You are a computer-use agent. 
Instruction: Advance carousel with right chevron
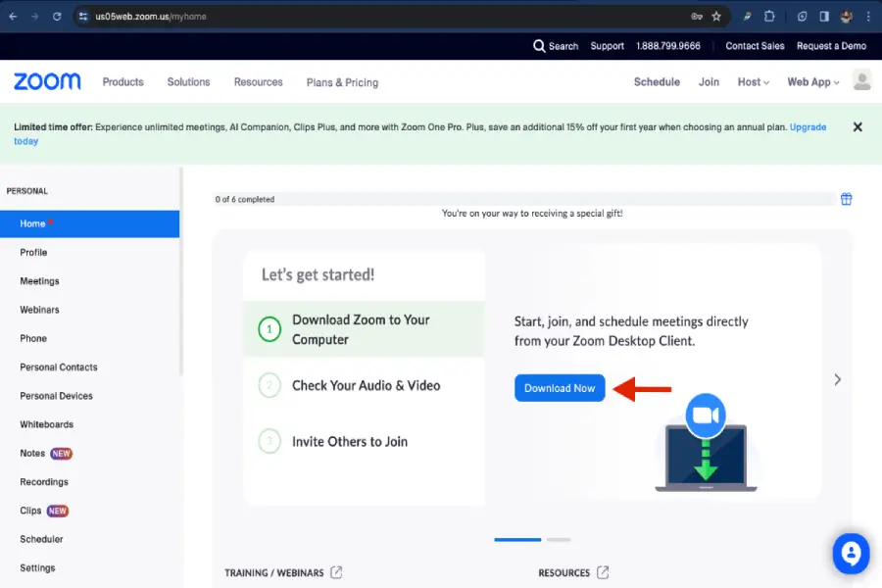click(x=838, y=380)
